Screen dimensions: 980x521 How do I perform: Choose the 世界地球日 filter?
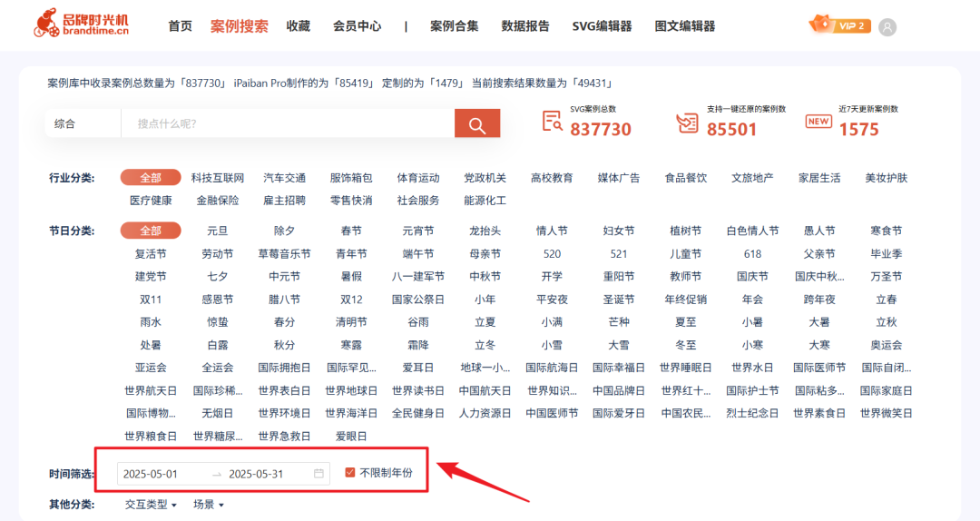pos(351,391)
